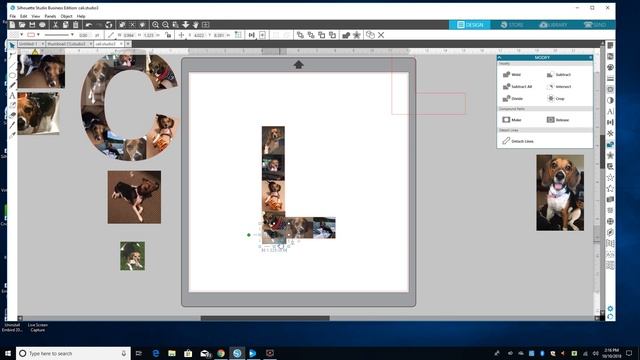The image size is (640, 360).
Task: Click the width W value field
Action: [128, 35]
